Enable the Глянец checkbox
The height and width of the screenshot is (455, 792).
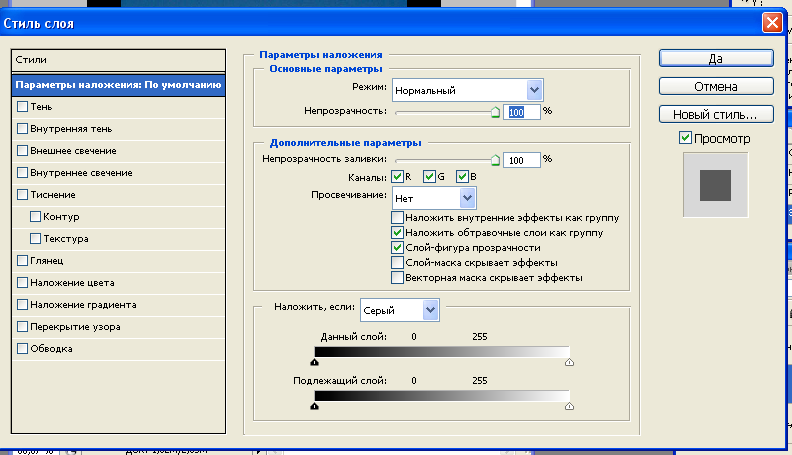pos(22,261)
